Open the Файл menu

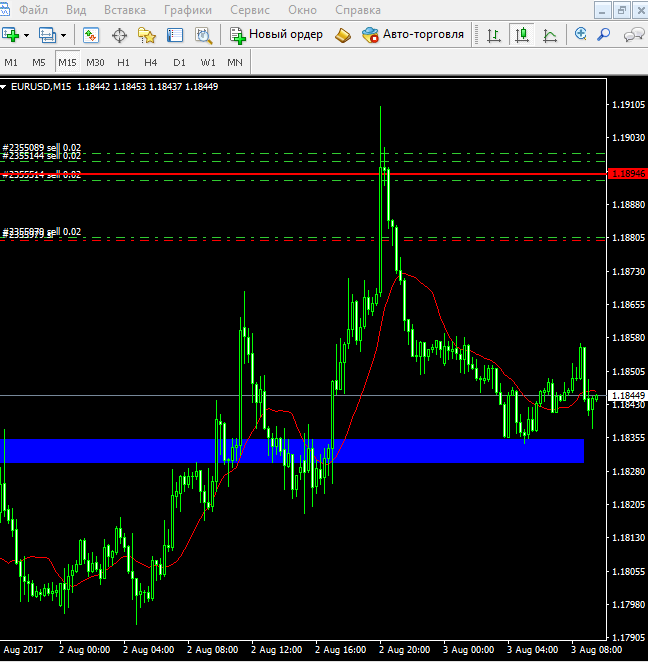tap(33, 10)
